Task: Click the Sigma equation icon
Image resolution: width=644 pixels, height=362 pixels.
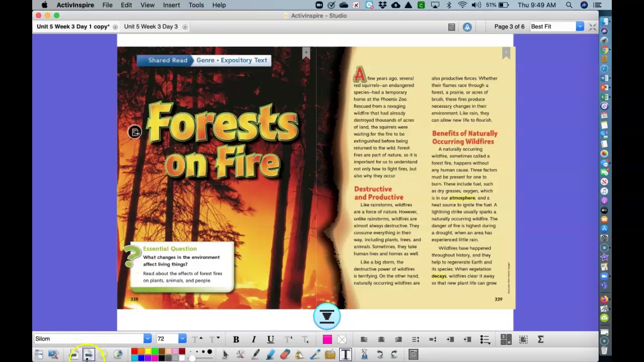Action: tap(540, 339)
